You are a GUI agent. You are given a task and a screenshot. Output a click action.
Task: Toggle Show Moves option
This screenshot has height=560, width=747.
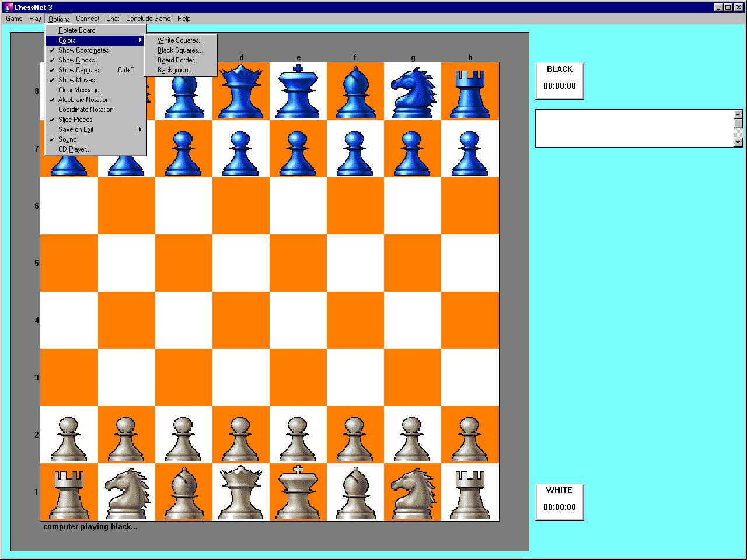[96, 80]
